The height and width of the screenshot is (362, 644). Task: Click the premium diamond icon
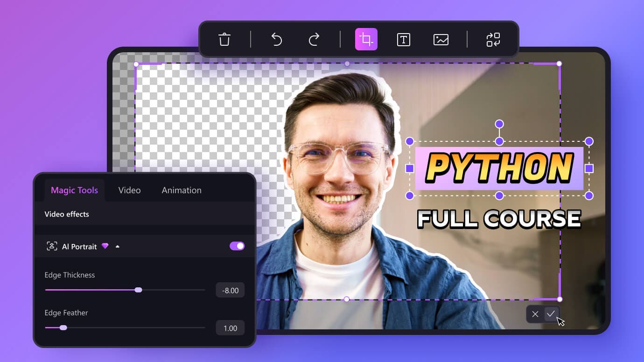pyautogui.click(x=105, y=246)
